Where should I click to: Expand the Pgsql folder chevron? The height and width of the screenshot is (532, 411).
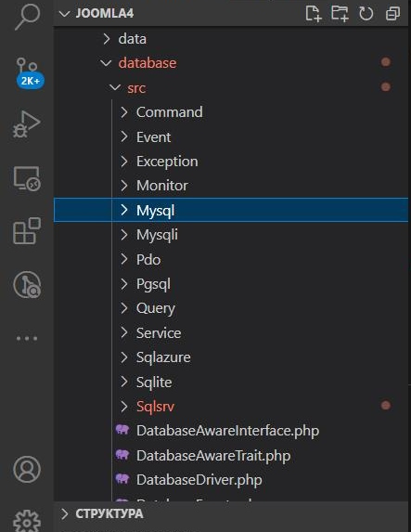click(x=124, y=284)
